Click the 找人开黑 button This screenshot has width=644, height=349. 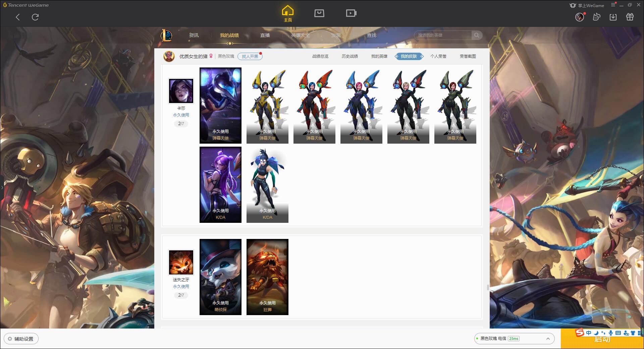250,56
